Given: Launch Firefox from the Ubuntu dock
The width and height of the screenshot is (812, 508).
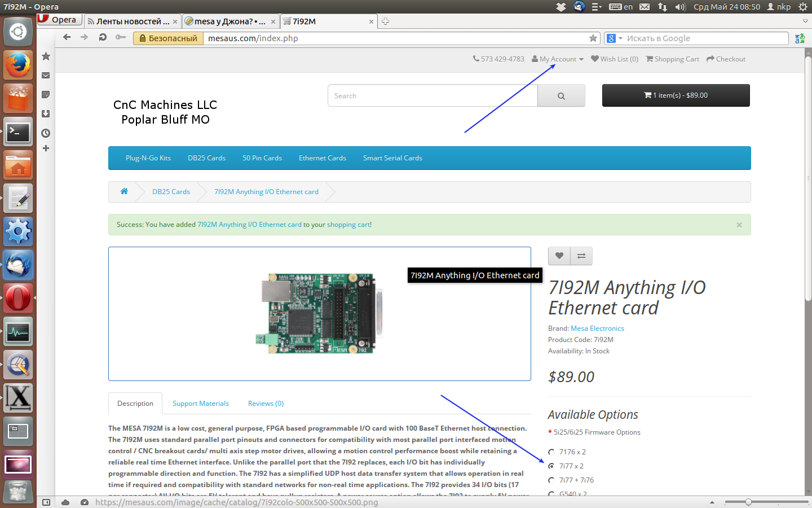Looking at the screenshot, I should pos(18,65).
